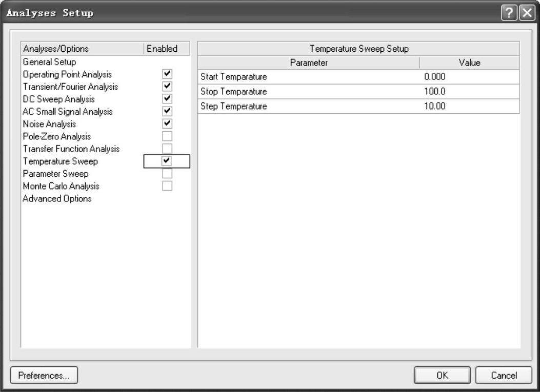Enable Pole-Zero Analysis checkbox
Image resolution: width=540 pixels, height=392 pixels.
tap(167, 136)
